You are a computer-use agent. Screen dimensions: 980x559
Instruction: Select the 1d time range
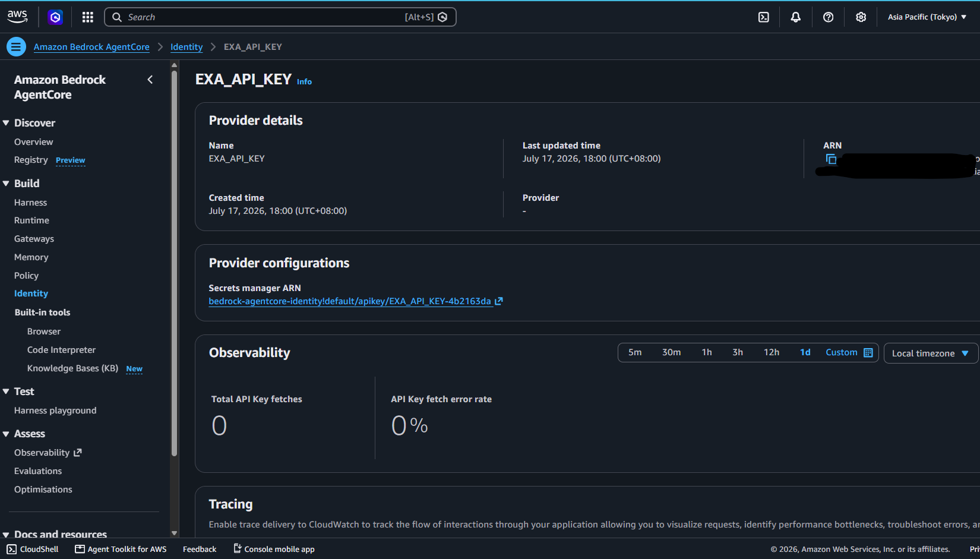click(x=805, y=352)
